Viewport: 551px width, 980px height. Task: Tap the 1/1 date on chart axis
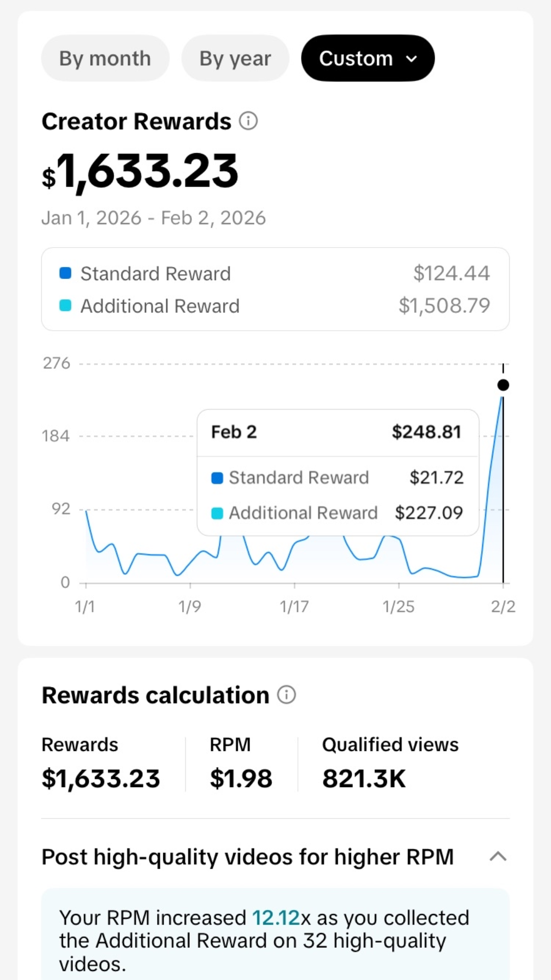click(x=85, y=607)
